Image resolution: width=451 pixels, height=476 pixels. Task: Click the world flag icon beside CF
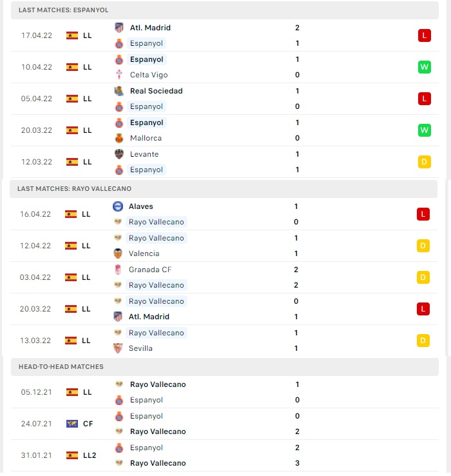[72, 424]
